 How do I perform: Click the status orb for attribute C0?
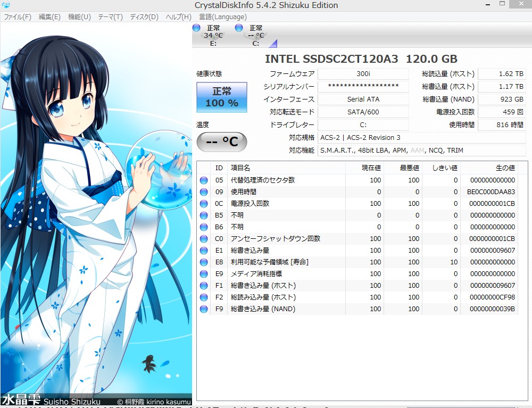pos(204,239)
